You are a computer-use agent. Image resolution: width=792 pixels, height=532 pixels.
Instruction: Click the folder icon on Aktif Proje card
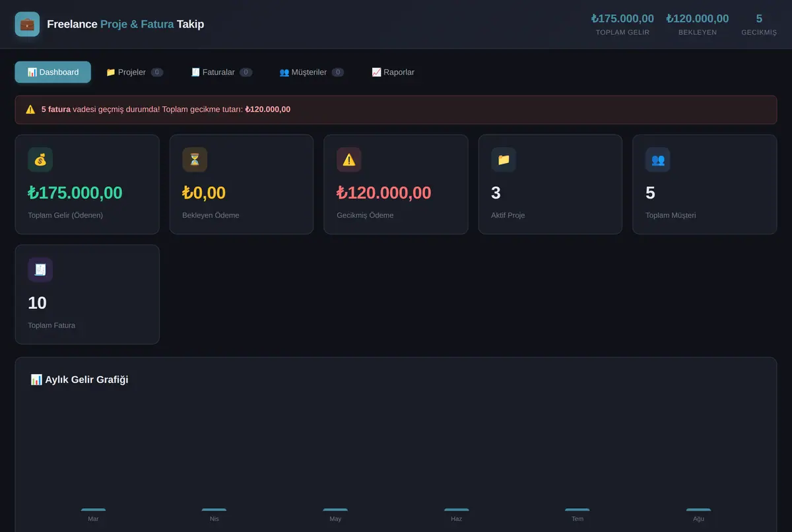pos(504,160)
